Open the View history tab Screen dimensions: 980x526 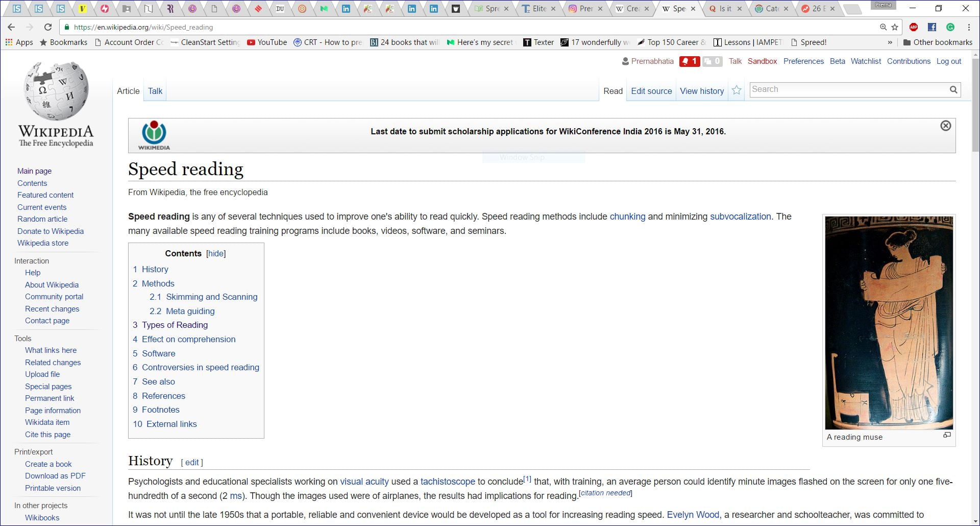(x=701, y=91)
